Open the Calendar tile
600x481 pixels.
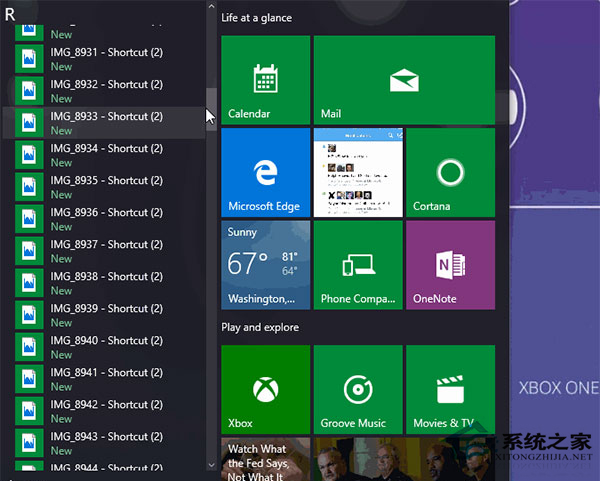(266, 80)
